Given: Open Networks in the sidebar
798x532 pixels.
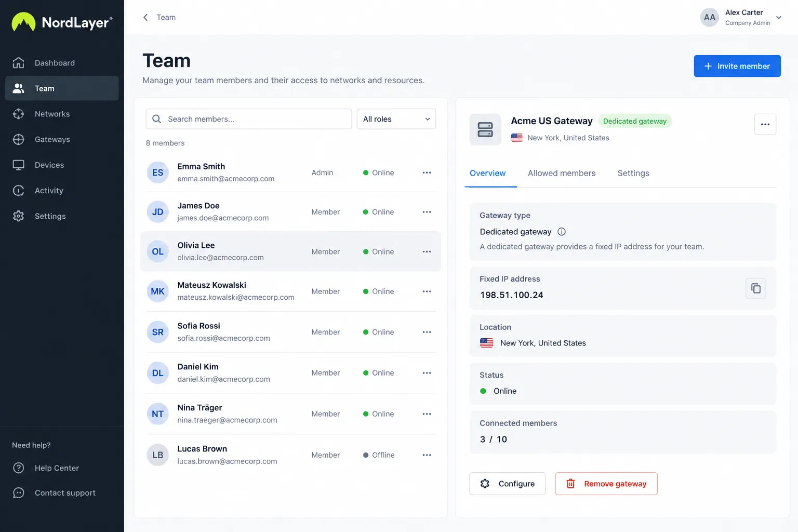Looking at the screenshot, I should [62, 114].
